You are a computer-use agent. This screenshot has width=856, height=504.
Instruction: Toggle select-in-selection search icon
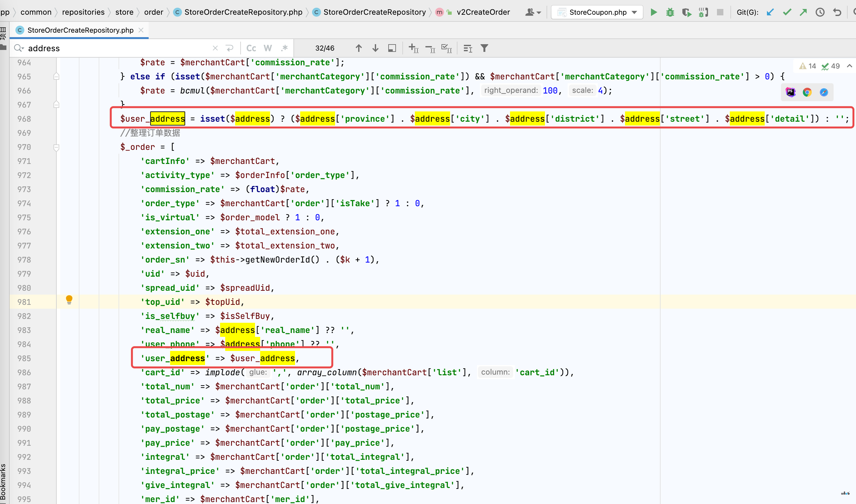[x=392, y=48]
